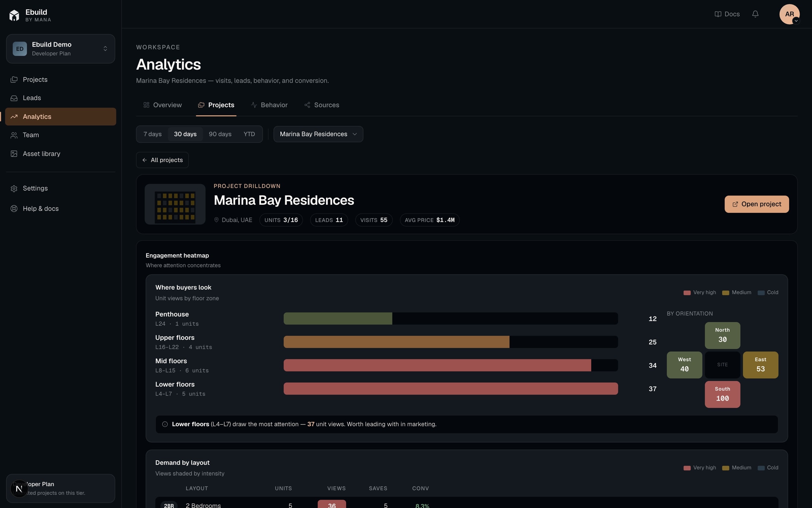The width and height of the screenshot is (812, 508).
Task: Click the Sources tab share icon
Action: [x=307, y=105]
